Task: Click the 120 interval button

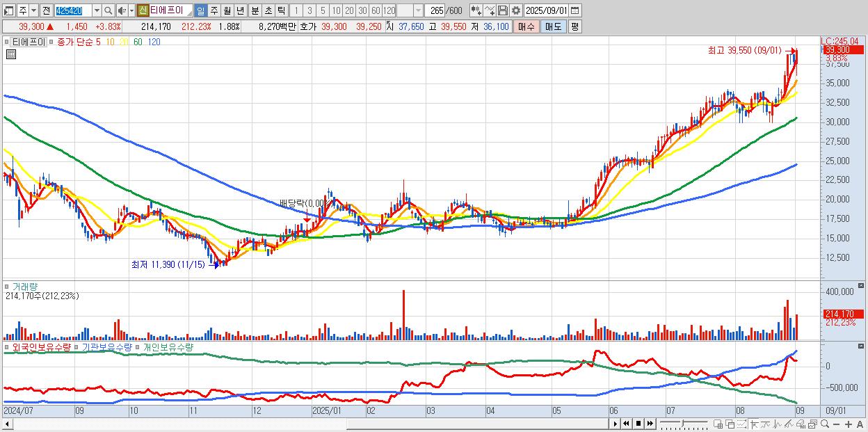Action: [389, 10]
